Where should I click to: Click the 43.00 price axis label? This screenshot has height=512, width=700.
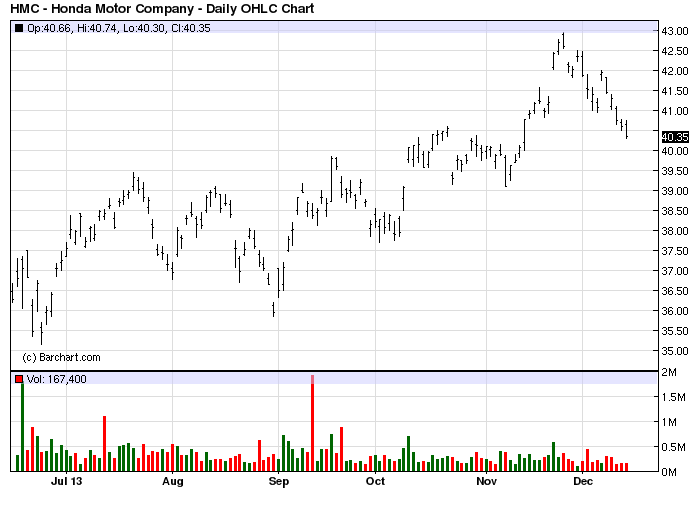(x=675, y=31)
